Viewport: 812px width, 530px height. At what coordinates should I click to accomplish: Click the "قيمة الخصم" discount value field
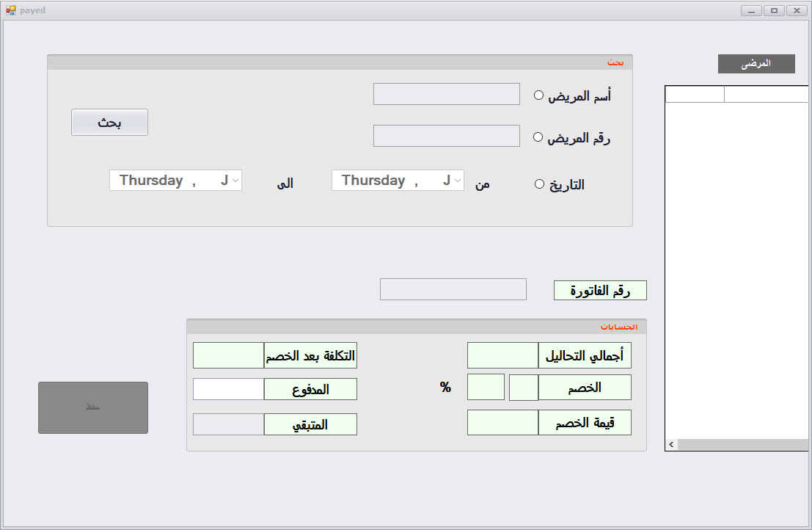[x=502, y=422]
